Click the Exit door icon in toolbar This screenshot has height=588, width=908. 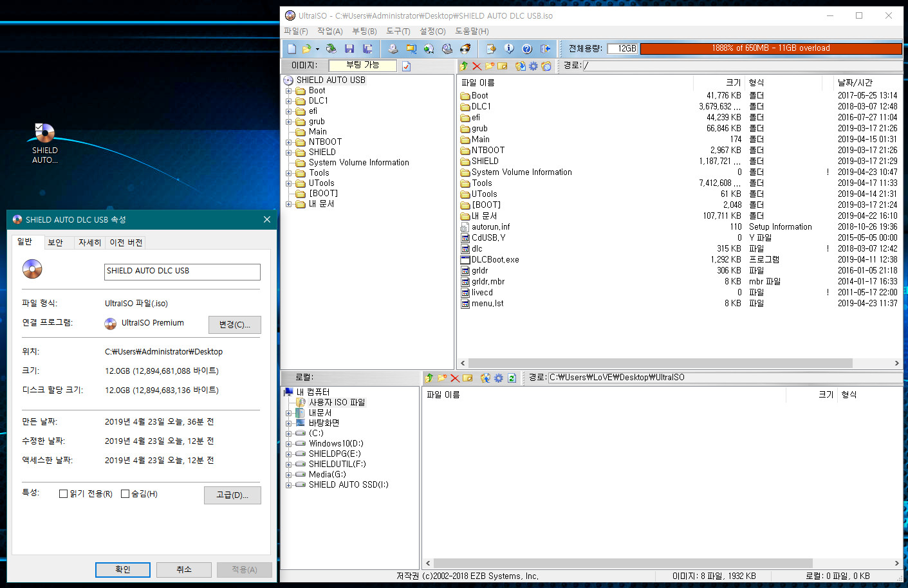coord(545,48)
